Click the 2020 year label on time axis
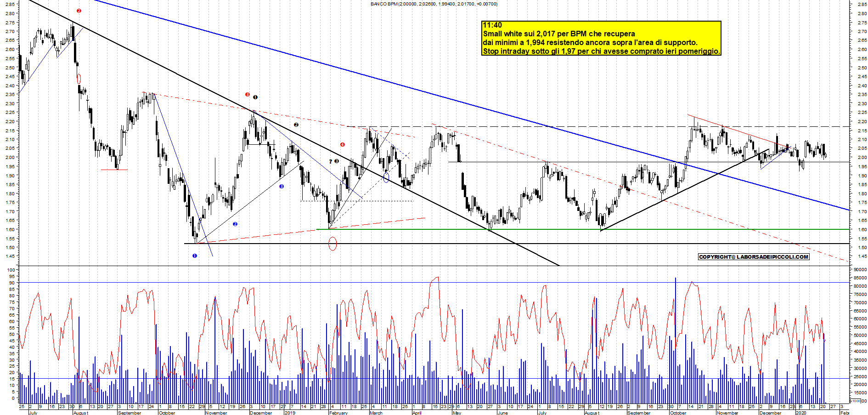The height and width of the screenshot is (415, 868). [x=801, y=413]
